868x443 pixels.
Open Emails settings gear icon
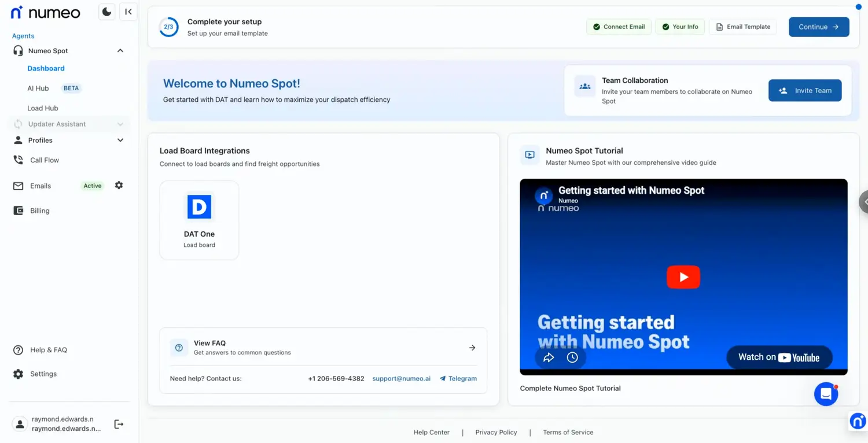tap(119, 185)
